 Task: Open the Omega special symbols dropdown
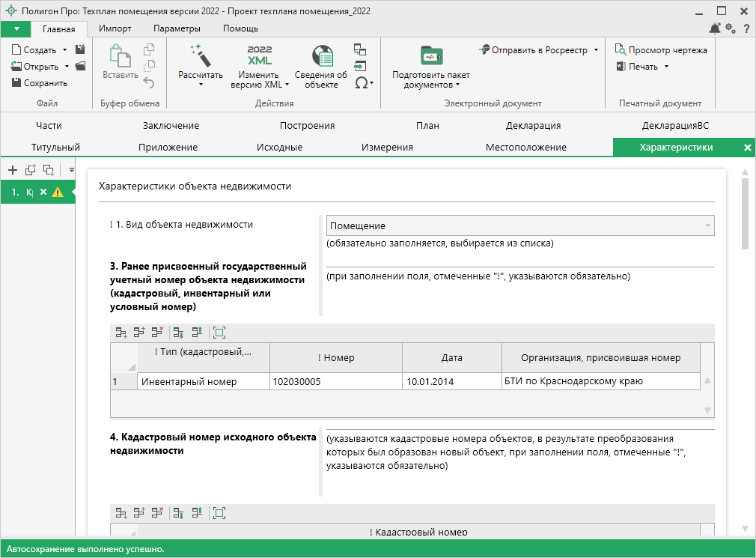click(x=364, y=83)
